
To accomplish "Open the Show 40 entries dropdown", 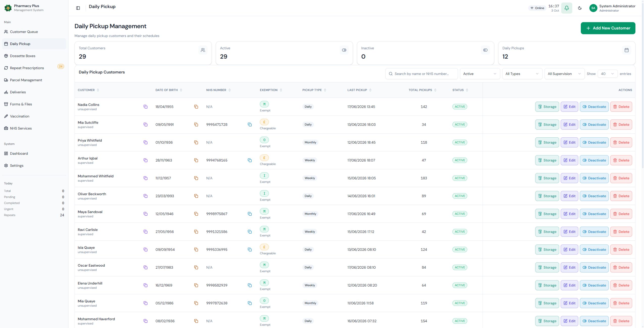I will click(607, 74).
